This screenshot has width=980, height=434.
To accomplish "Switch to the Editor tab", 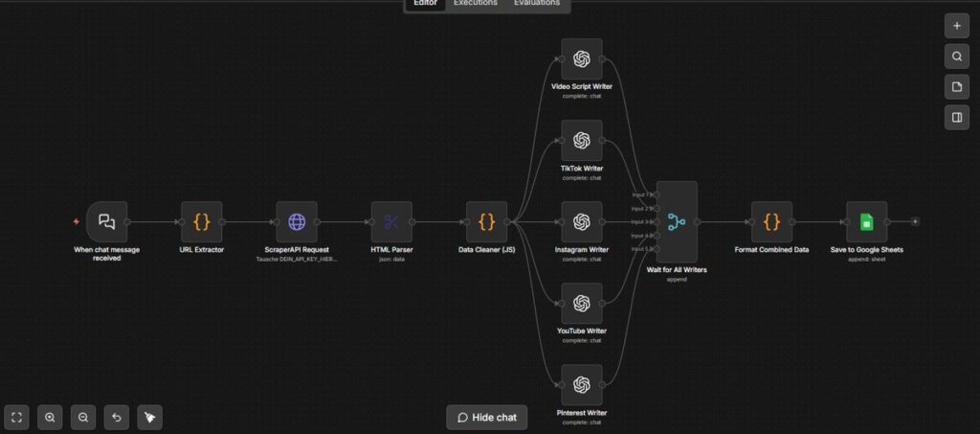I will click(x=425, y=3).
